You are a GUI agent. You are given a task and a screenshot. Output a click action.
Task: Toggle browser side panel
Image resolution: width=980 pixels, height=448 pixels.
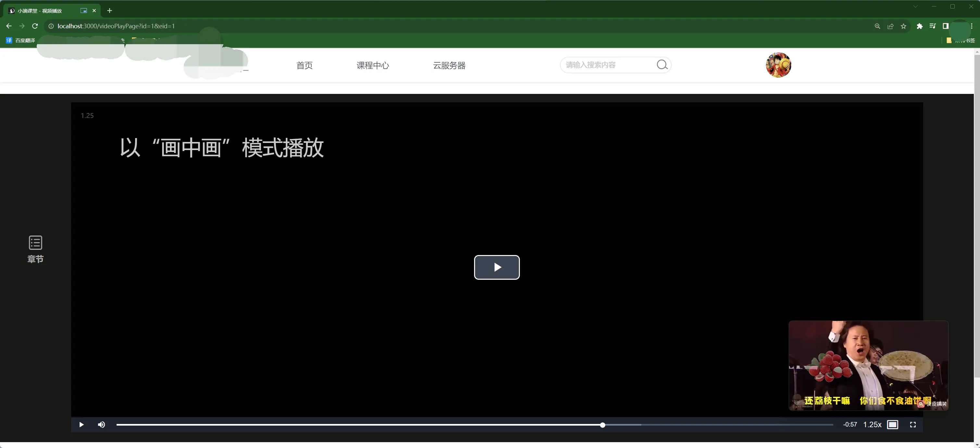945,26
